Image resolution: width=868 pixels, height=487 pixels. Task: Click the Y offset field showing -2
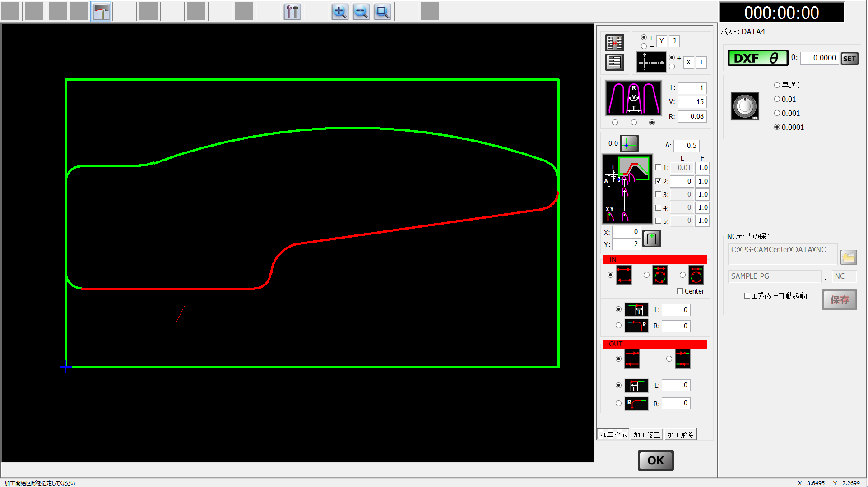[626, 244]
